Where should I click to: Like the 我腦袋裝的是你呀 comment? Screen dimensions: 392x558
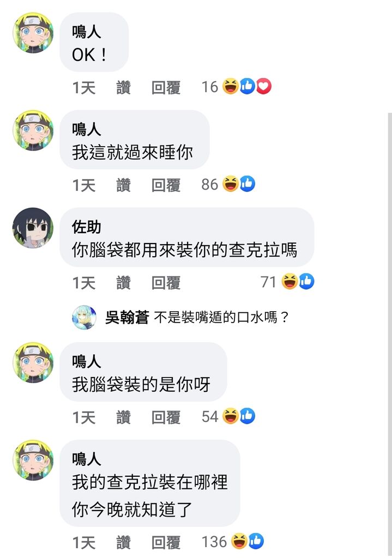pos(124,417)
